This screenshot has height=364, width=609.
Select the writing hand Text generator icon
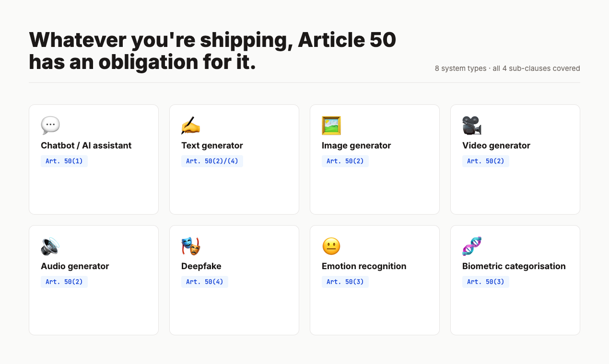[x=191, y=125]
